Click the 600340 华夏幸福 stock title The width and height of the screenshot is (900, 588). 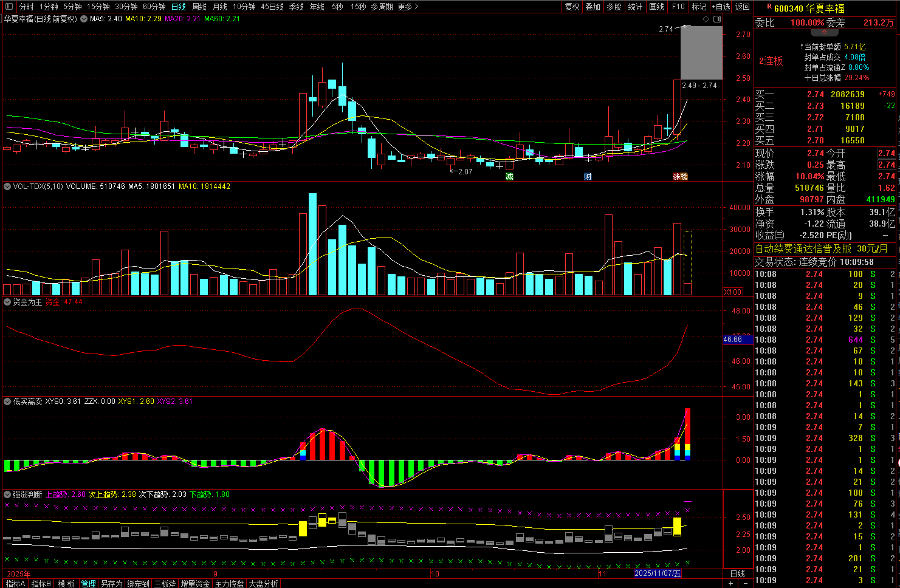(x=809, y=9)
